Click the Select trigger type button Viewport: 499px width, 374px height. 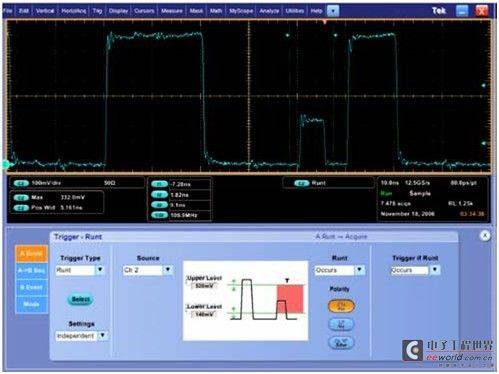click(81, 299)
